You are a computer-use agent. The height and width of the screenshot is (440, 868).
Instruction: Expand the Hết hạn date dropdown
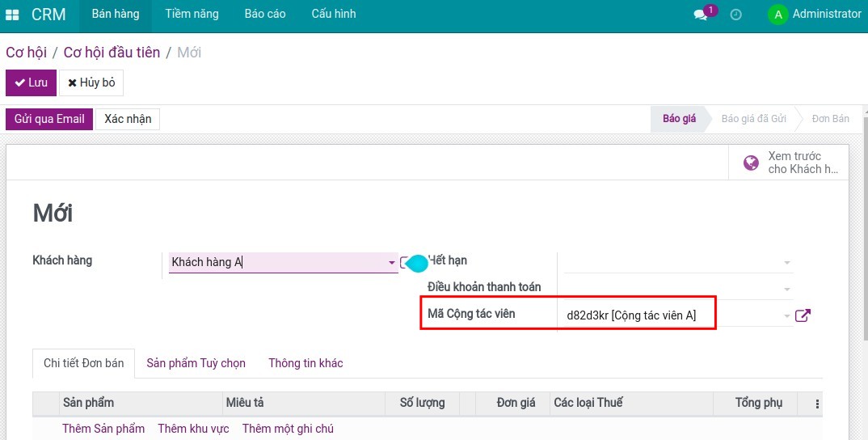(x=787, y=263)
